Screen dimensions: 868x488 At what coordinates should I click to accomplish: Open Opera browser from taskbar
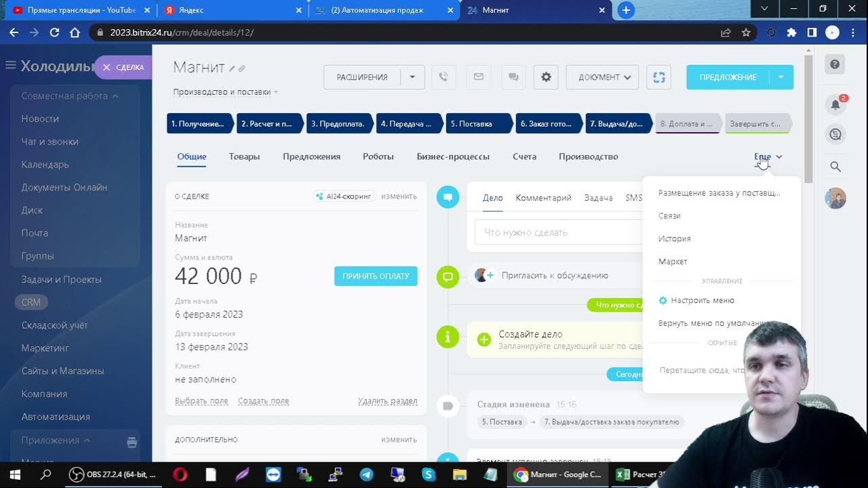coord(180,474)
